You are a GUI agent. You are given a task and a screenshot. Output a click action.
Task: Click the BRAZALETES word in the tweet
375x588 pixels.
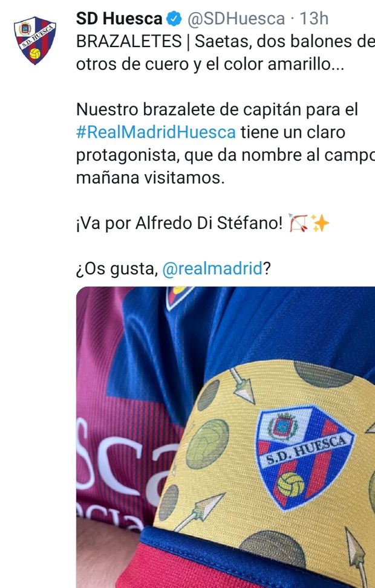tap(129, 42)
